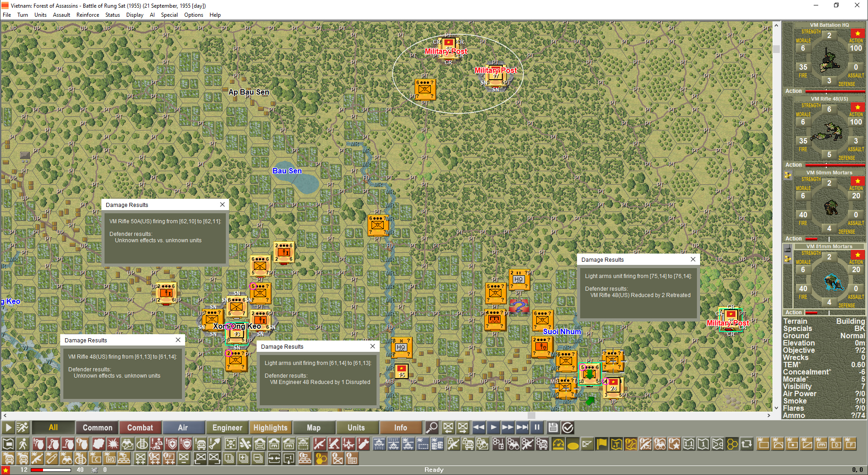Open the Turn menu
Screen dimensions: 868x475
pos(23,15)
